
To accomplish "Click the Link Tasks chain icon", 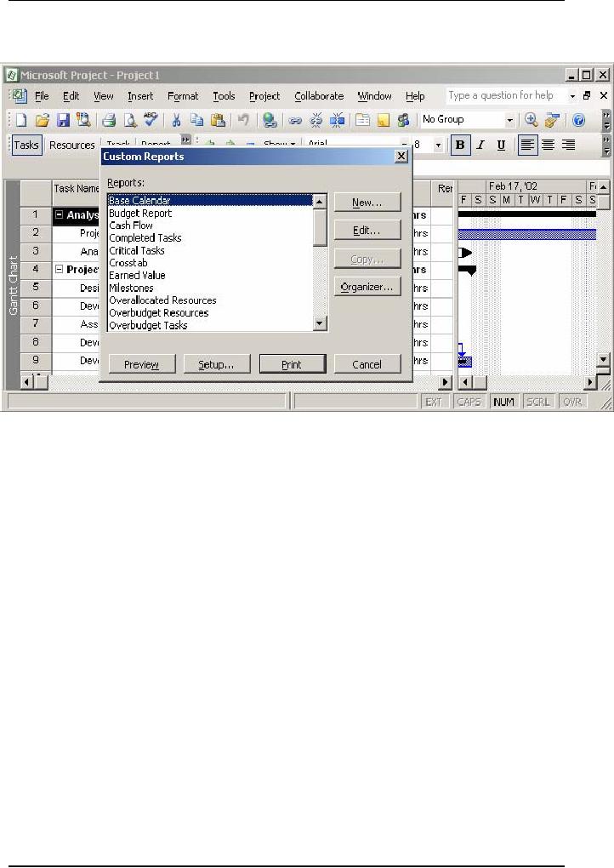I will coord(295,120).
